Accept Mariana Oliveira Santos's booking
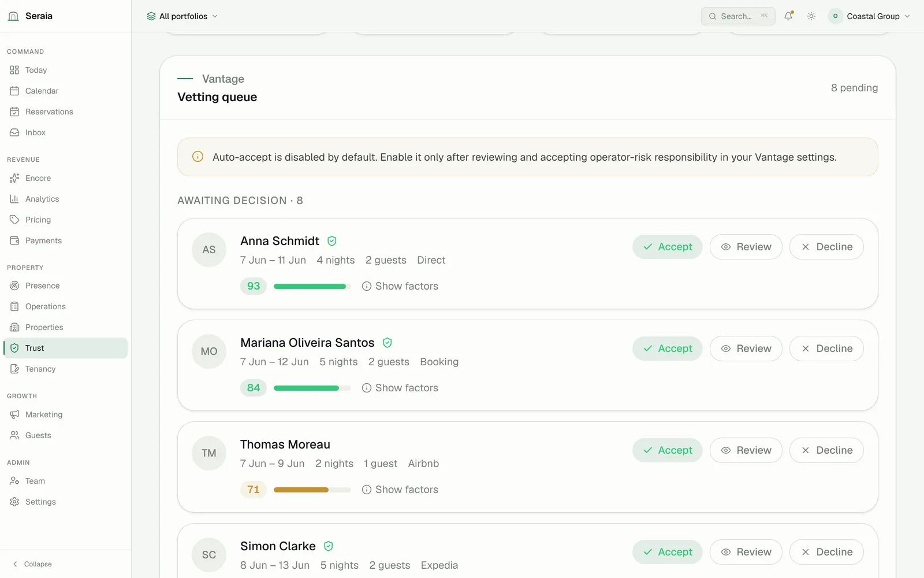 coord(668,349)
